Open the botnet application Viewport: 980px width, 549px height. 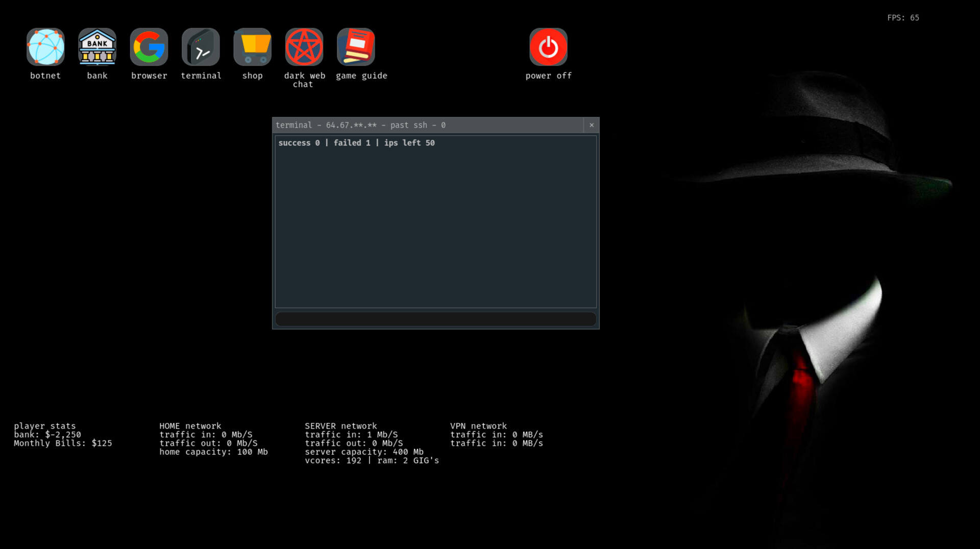click(x=45, y=46)
